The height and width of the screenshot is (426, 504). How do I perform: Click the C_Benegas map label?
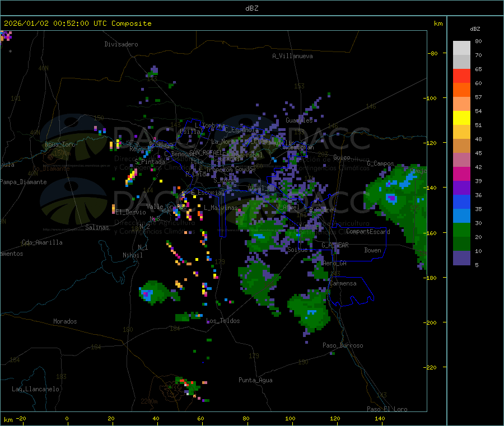click(x=179, y=154)
